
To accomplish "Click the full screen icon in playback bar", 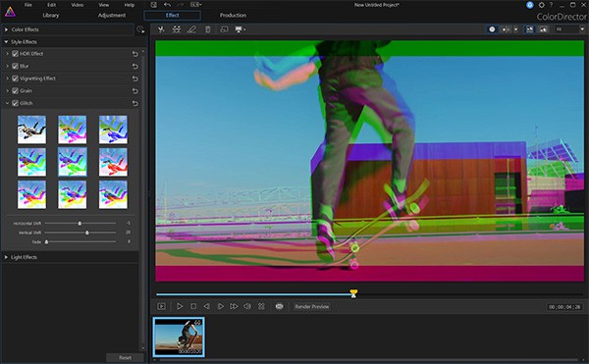I will (x=261, y=306).
